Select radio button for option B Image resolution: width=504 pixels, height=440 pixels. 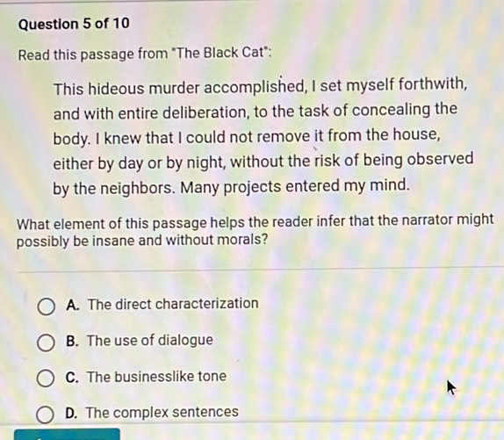pyautogui.click(x=46, y=343)
